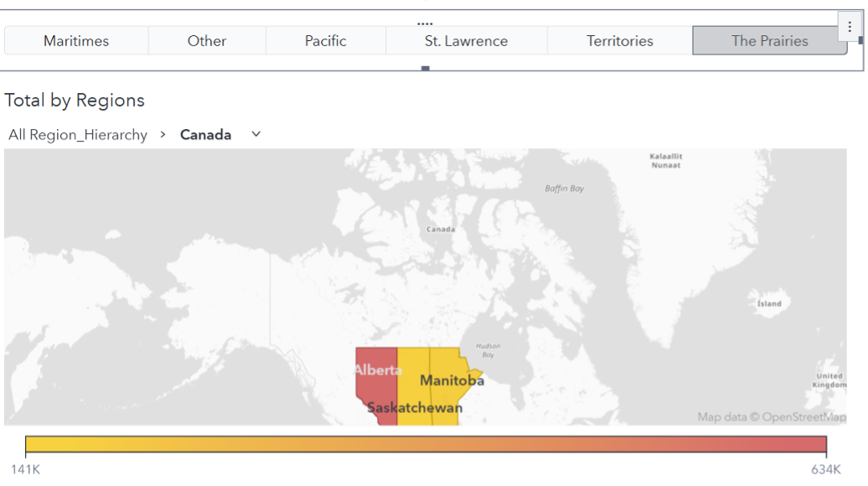
Task: Go back to All Region_Hierarchy breadcrumb
Action: (78, 135)
